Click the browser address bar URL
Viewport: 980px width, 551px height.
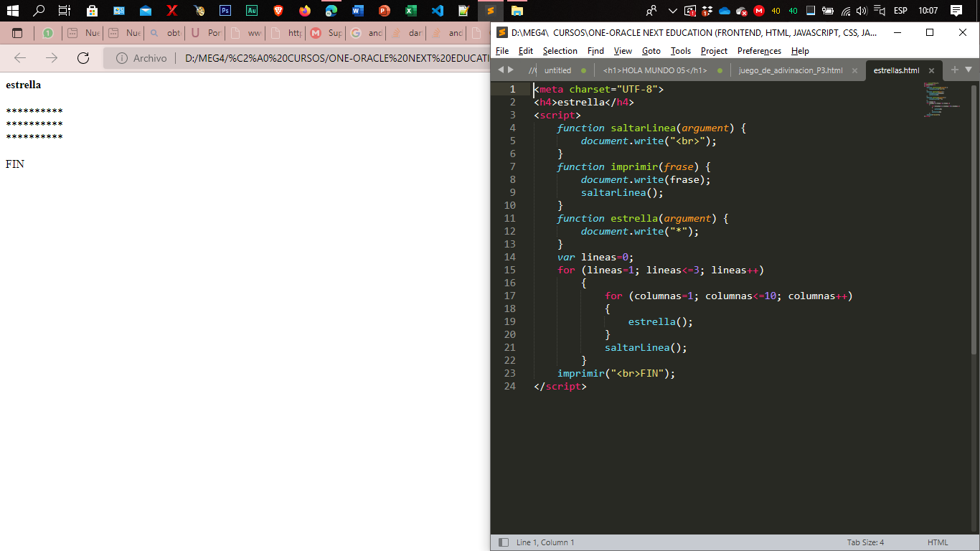[337, 58]
